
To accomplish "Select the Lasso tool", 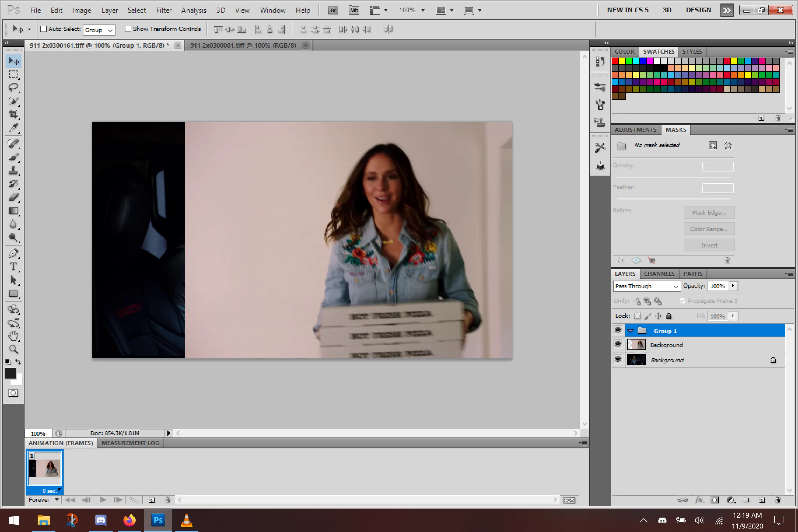I will tap(13, 87).
